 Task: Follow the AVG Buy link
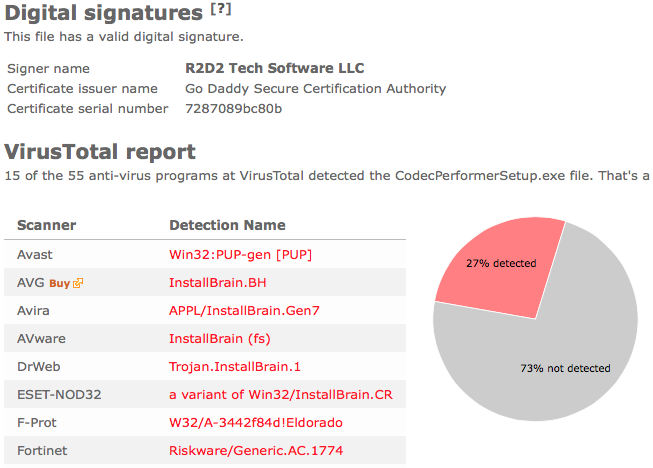coord(60,283)
